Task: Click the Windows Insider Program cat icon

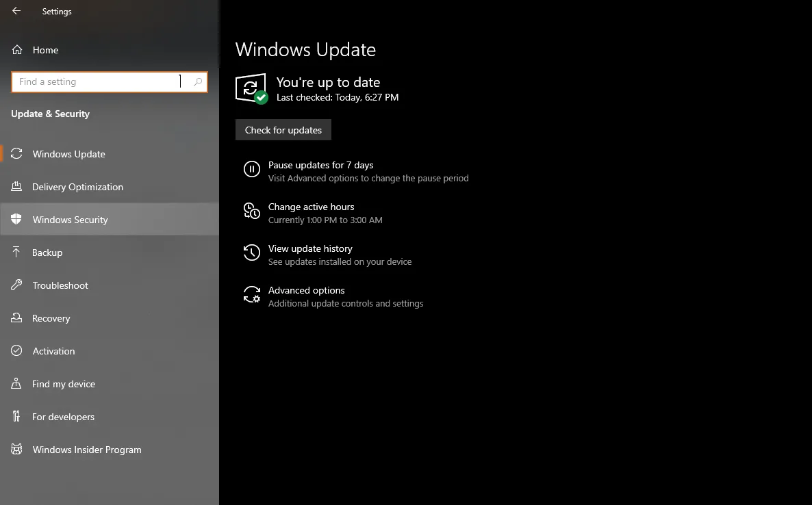Action: 16,450
